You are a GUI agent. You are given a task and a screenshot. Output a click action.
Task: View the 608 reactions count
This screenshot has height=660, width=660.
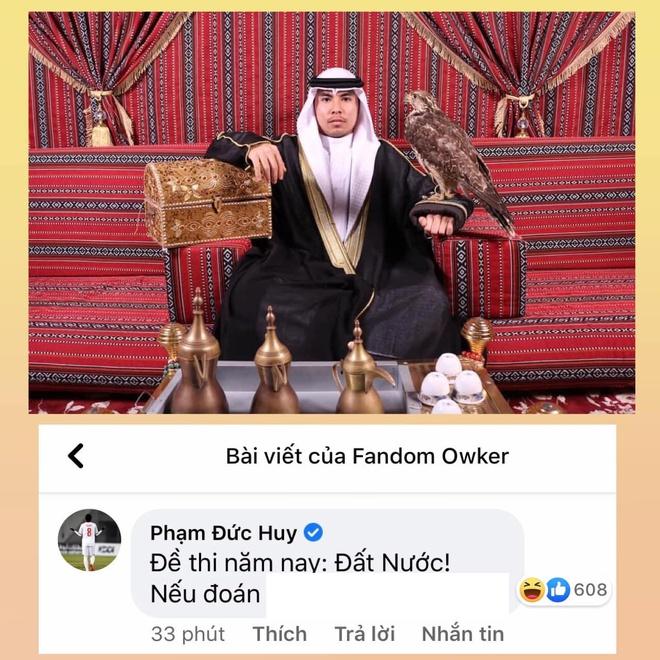(x=590, y=590)
